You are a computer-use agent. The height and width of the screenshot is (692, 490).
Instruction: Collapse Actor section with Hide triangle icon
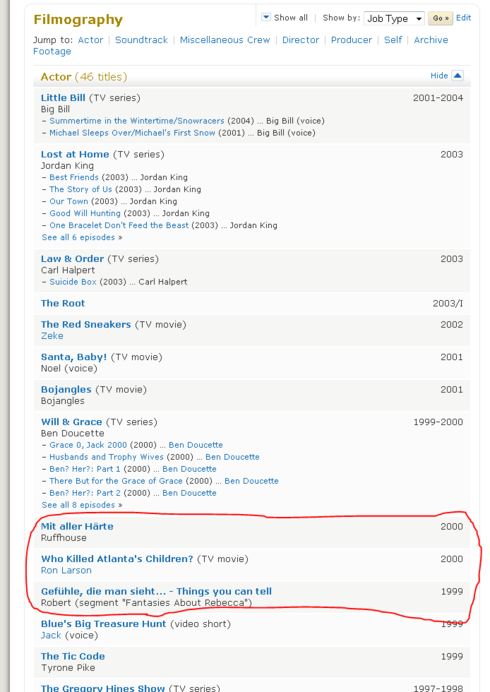(x=458, y=75)
